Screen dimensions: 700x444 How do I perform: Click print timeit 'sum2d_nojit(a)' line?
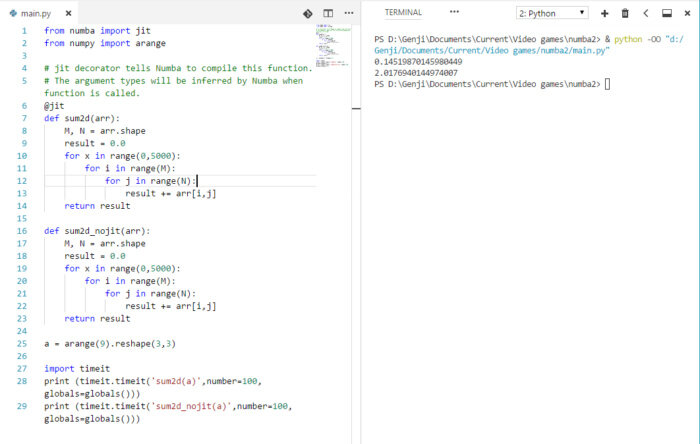tap(168, 412)
